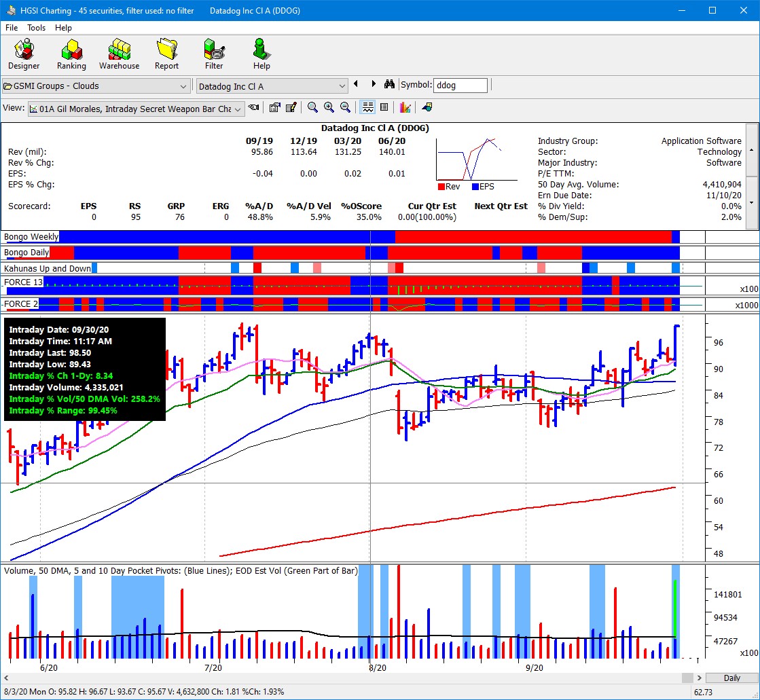Viewport: 760px width, 700px height.
Task: Click the revenue value 95.86
Action: click(x=261, y=151)
